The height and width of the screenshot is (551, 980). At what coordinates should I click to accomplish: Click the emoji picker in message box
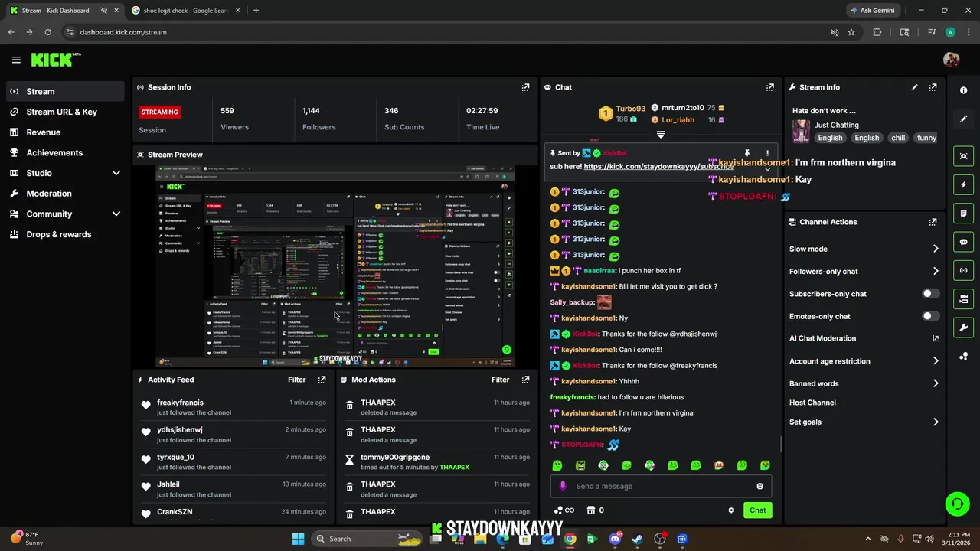pyautogui.click(x=759, y=486)
